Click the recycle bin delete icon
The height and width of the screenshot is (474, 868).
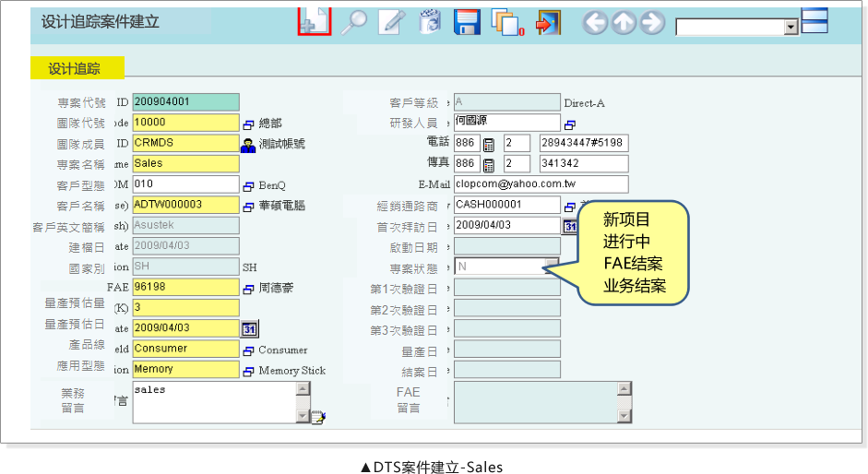(430, 22)
